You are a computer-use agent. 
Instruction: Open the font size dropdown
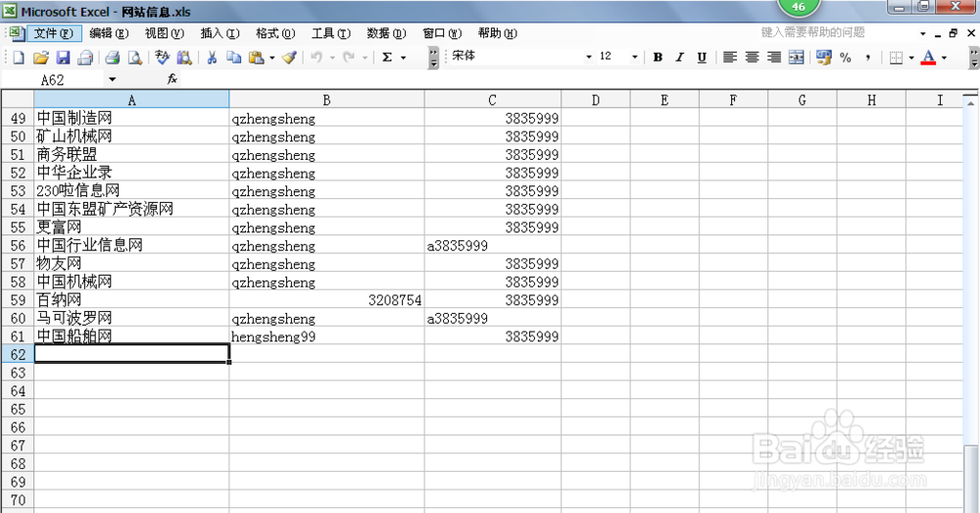[634, 57]
